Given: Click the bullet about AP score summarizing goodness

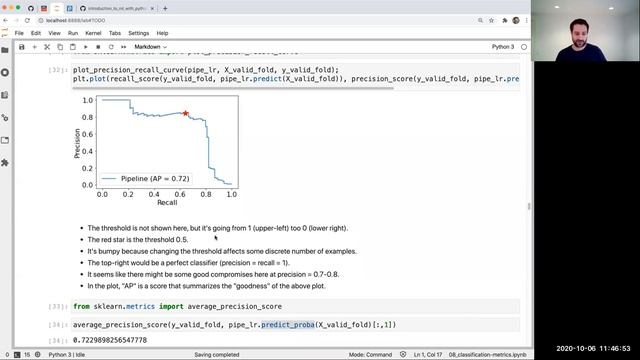Looking at the screenshot, I should click(207, 286).
